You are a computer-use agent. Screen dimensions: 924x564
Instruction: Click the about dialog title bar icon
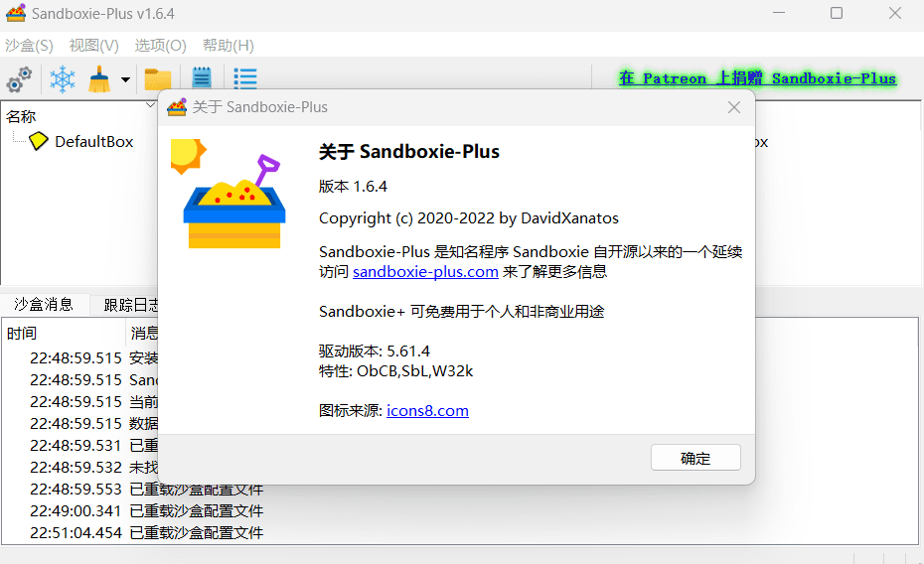[x=177, y=107]
